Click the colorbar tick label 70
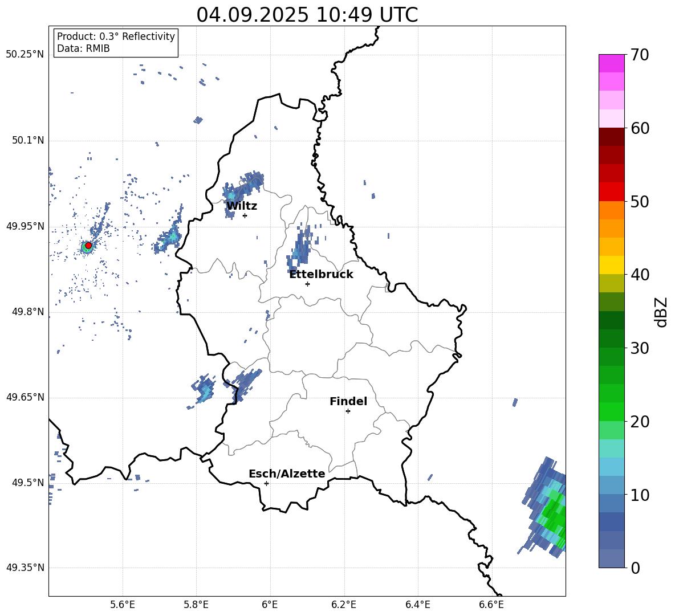675x616 pixels. tap(640, 55)
